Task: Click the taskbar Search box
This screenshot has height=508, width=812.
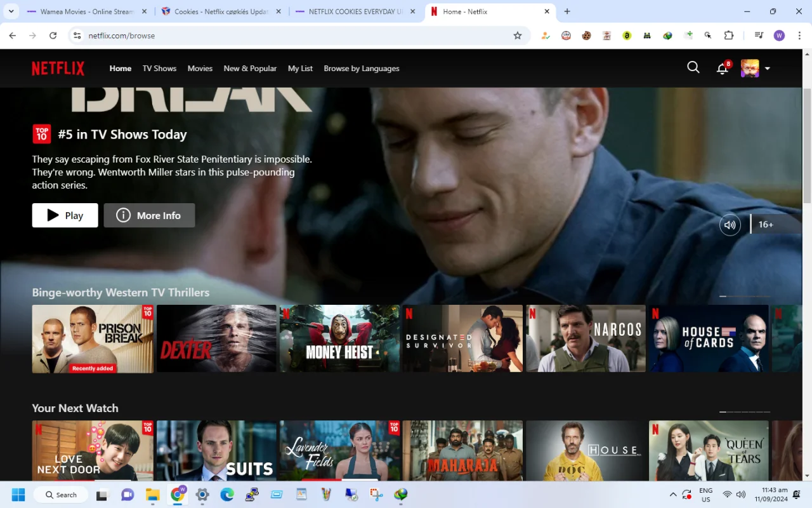Action: click(61, 495)
